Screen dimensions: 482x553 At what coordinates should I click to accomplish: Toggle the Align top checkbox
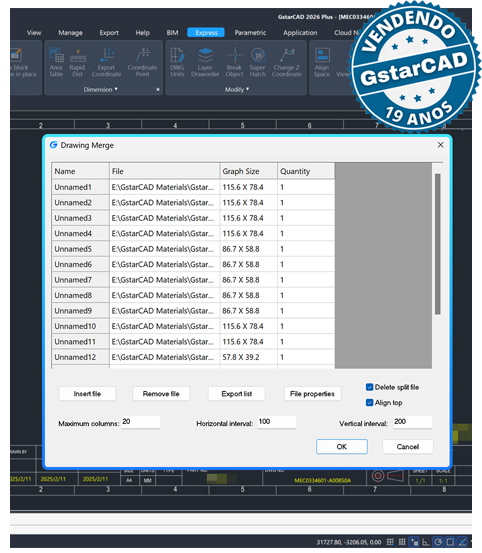[370, 402]
